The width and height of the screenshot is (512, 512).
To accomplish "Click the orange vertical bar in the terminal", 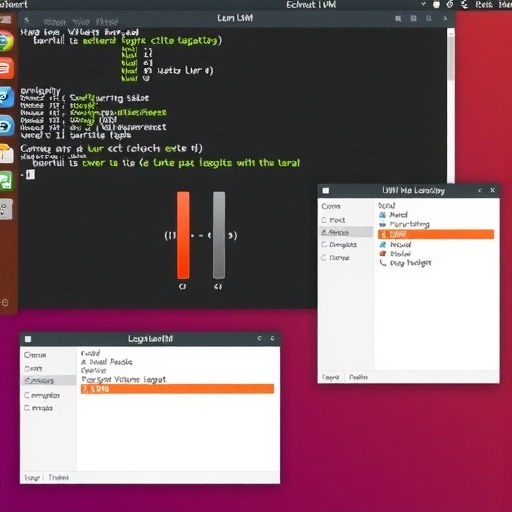I will pyautogui.click(x=183, y=235).
